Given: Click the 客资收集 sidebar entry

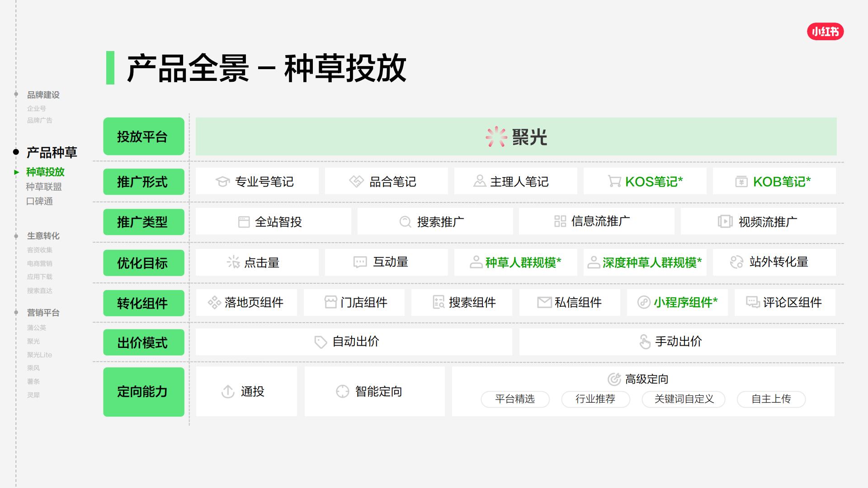Looking at the screenshot, I should click(x=40, y=250).
